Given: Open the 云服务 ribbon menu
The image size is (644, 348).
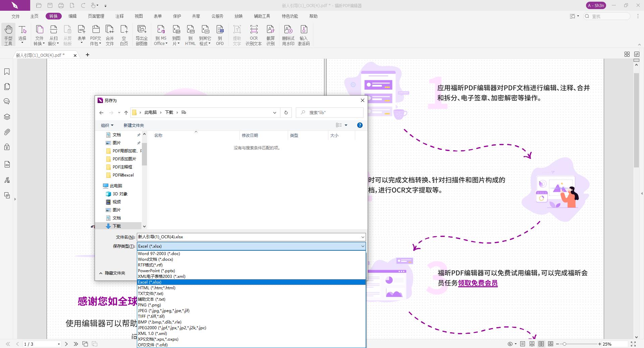Looking at the screenshot, I should [217, 16].
